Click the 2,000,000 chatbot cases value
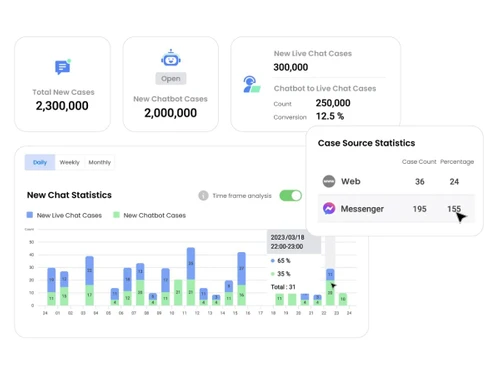The width and height of the screenshot is (500, 375). (170, 113)
